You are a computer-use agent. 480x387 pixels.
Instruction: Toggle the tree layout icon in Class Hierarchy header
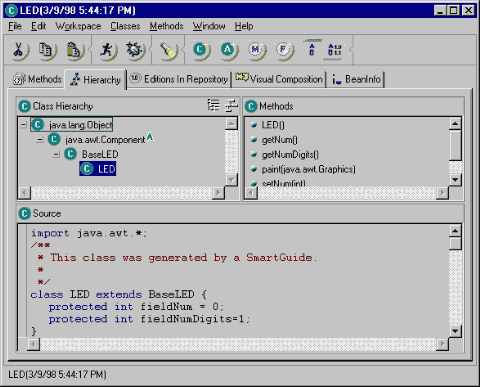point(213,105)
